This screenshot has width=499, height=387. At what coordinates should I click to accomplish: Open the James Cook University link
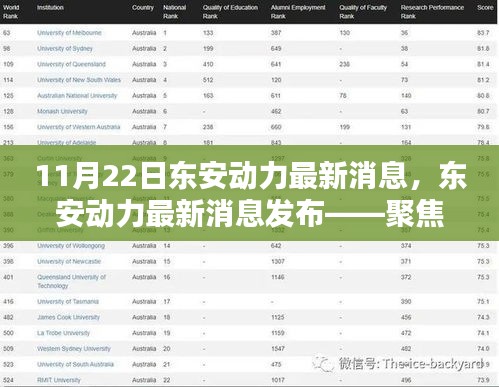[x=68, y=317]
